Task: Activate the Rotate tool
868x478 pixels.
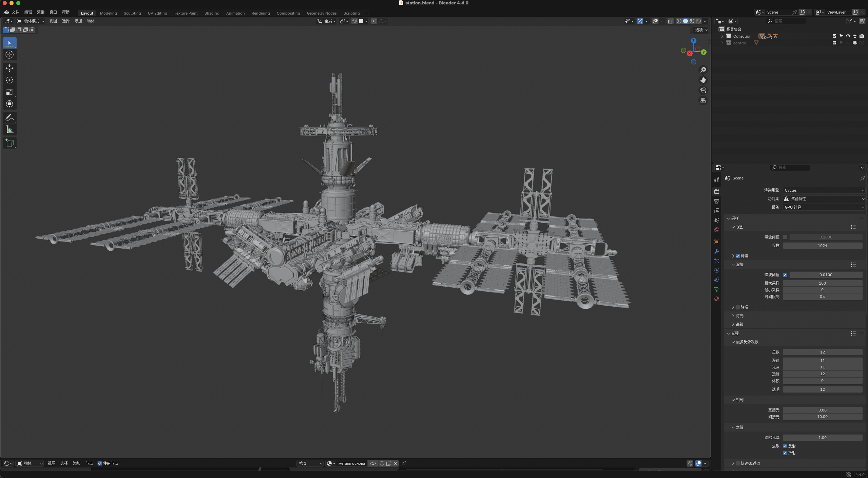Action: point(9,80)
